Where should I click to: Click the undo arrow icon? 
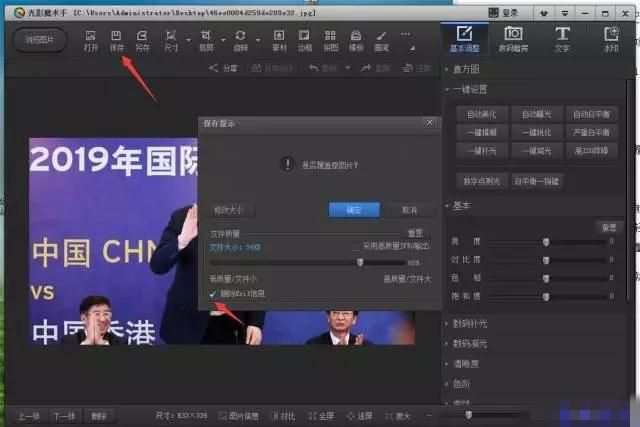[x=313, y=68]
